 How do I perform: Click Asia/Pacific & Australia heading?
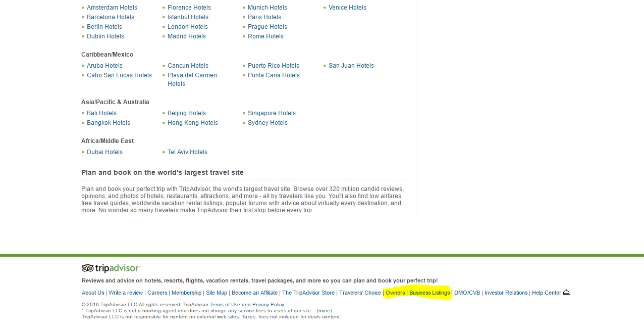coord(115,102)
